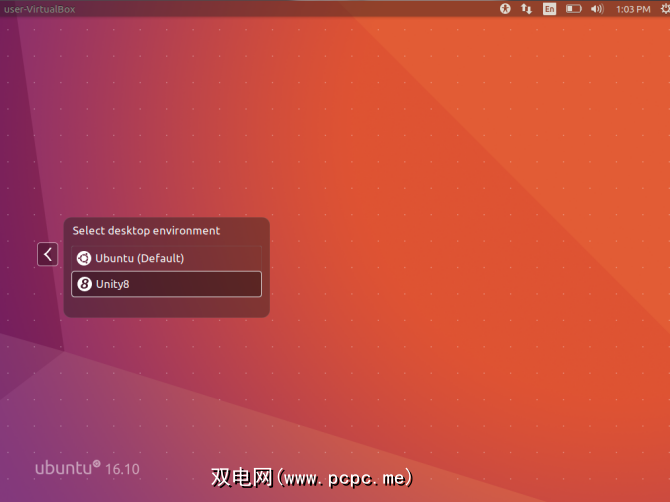Viewport: 670px width, 502px height.
Task: Open the battery status indicator
Action: 574,9
